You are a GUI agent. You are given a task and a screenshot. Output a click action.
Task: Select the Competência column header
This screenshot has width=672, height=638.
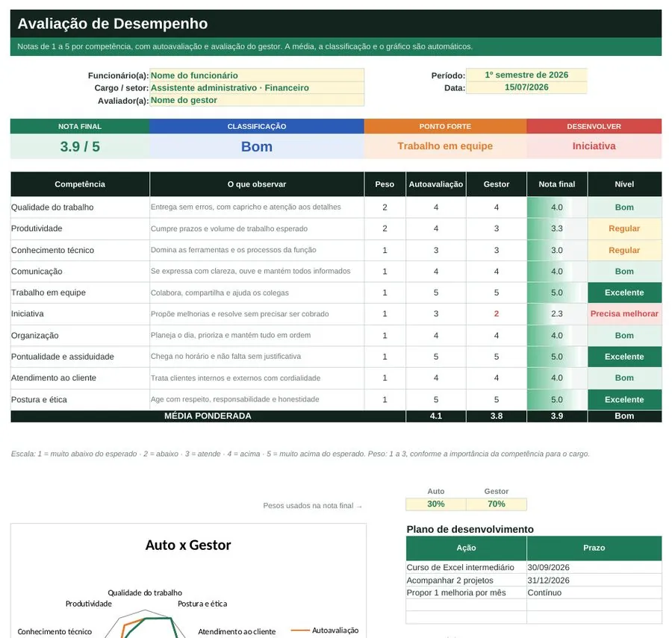[80, 184]
